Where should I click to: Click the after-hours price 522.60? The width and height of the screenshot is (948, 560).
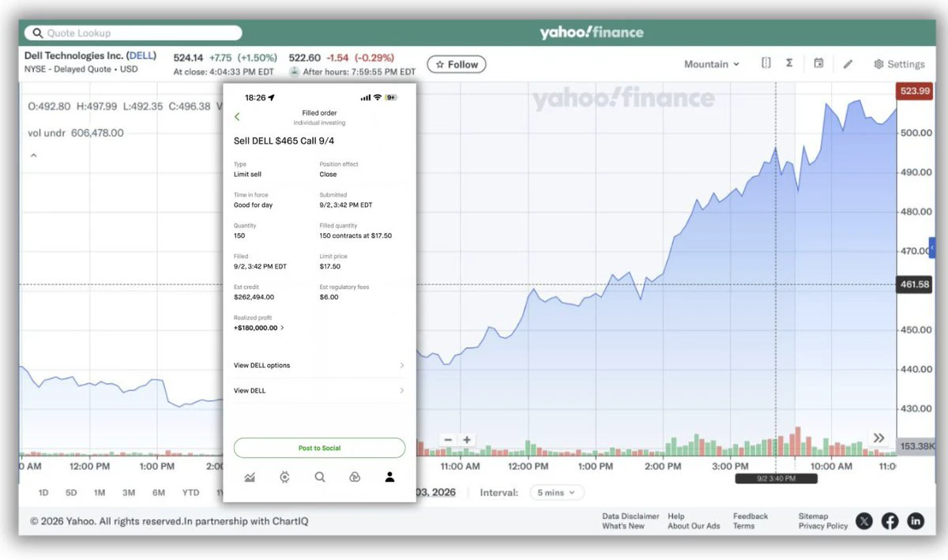(x=304, y=58)
